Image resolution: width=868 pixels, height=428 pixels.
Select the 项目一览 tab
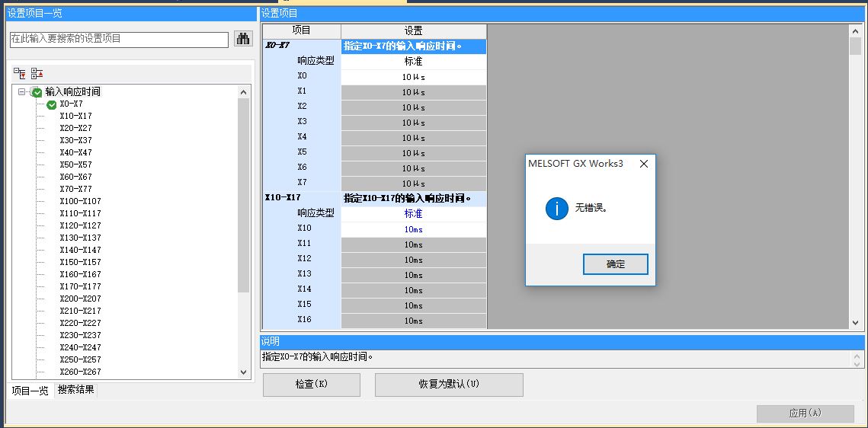point(30,391)
